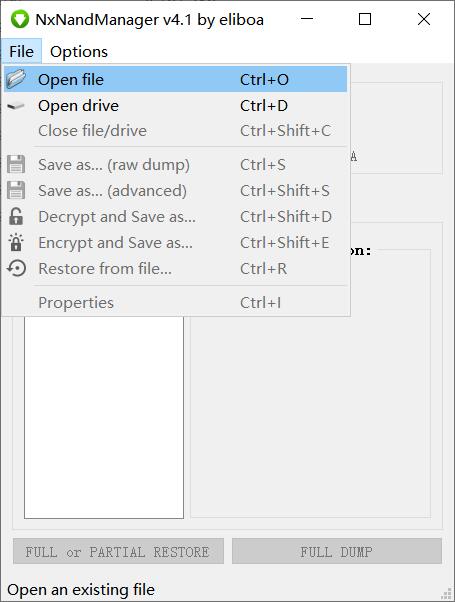Screen dimensions: 455x602
Task: Click the circular arrow Restore icon
Action: (x=17, y=268)
